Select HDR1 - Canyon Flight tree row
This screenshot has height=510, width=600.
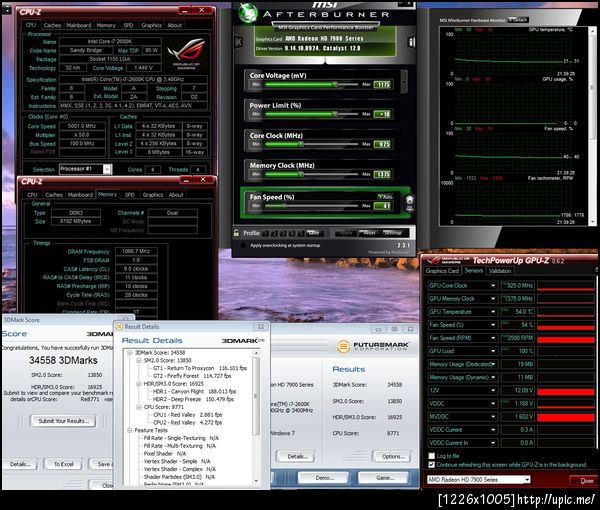click(x=194, y=391)
